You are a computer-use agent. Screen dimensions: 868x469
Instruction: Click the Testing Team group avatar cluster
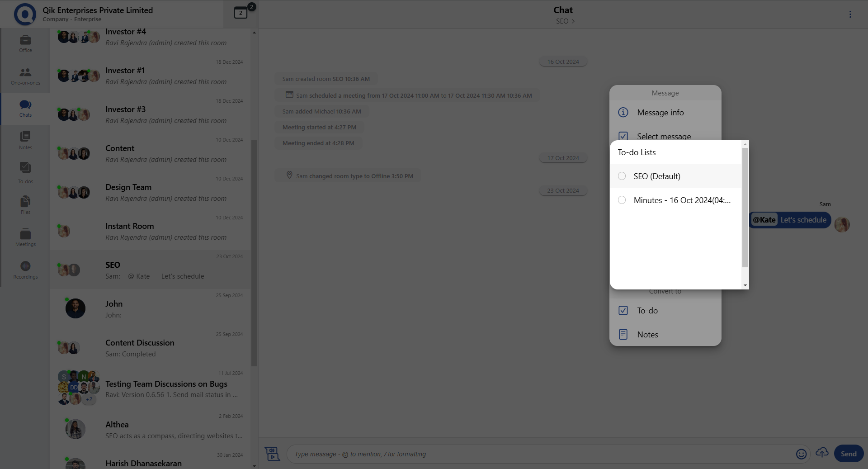click(79, 388)
